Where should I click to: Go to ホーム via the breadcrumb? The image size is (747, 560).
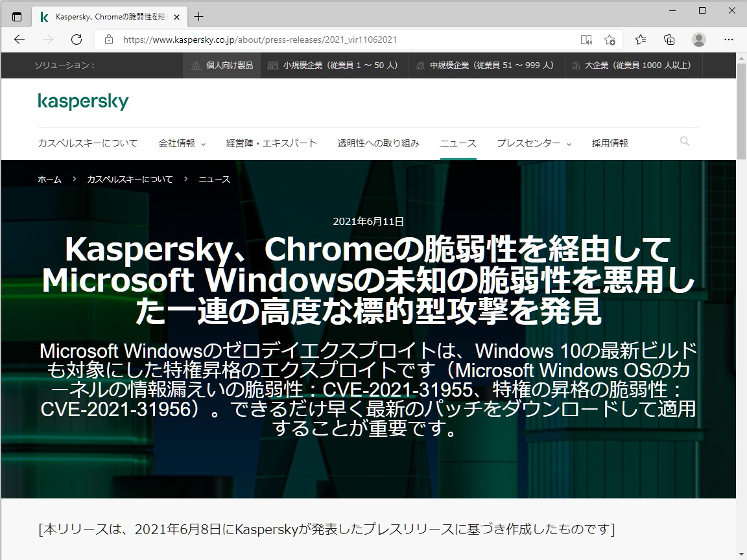[x=49, y=179]
